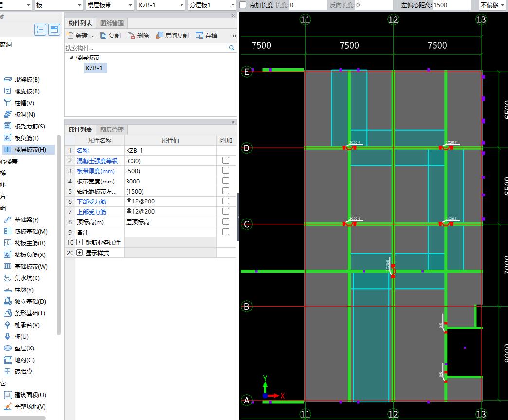Select 桩(U) pile tool
Screen dimensions: 508x420
(16, 337)
